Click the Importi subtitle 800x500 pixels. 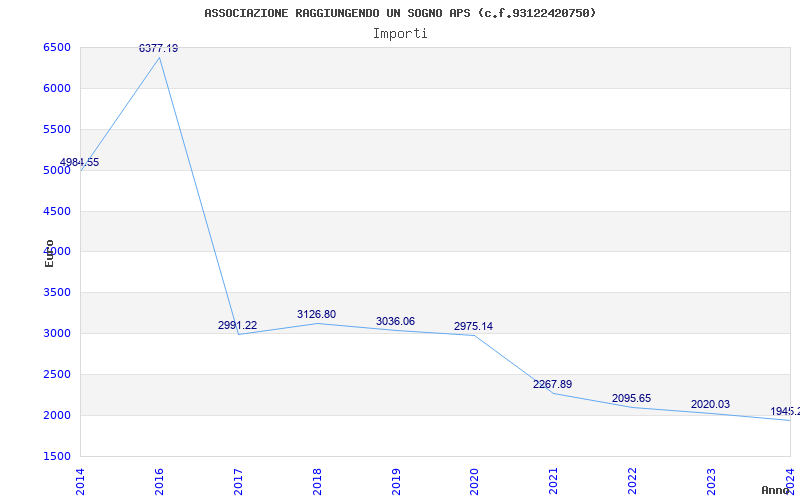click(400, 34)
